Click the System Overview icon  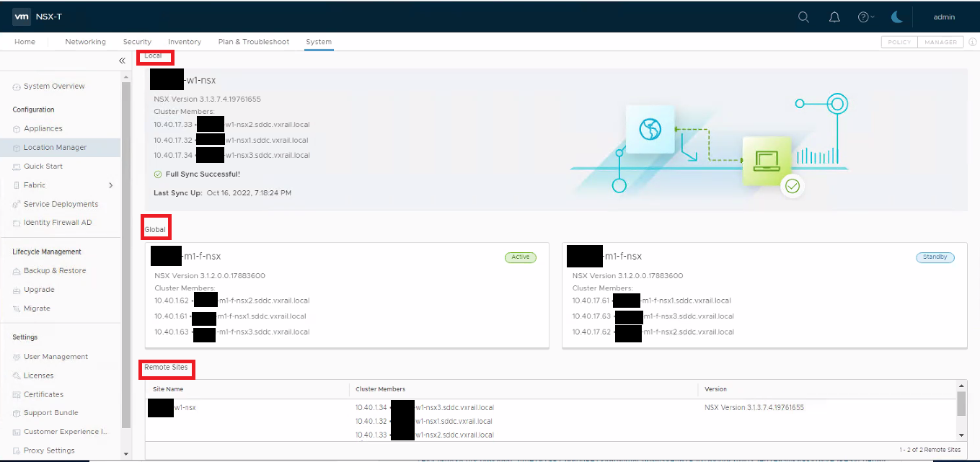pos(17,86)
